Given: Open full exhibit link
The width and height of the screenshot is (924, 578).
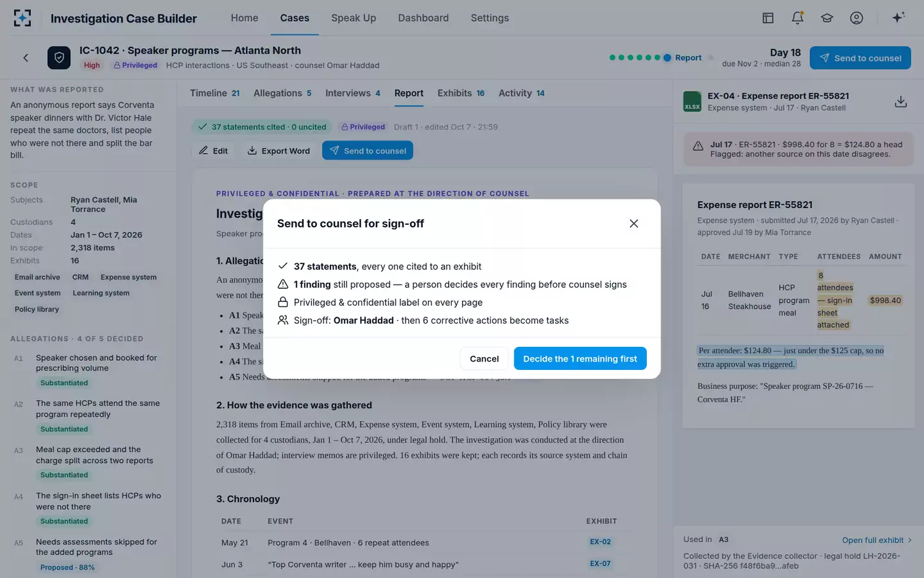Looking at the screenshot, I should pos(877,540).
